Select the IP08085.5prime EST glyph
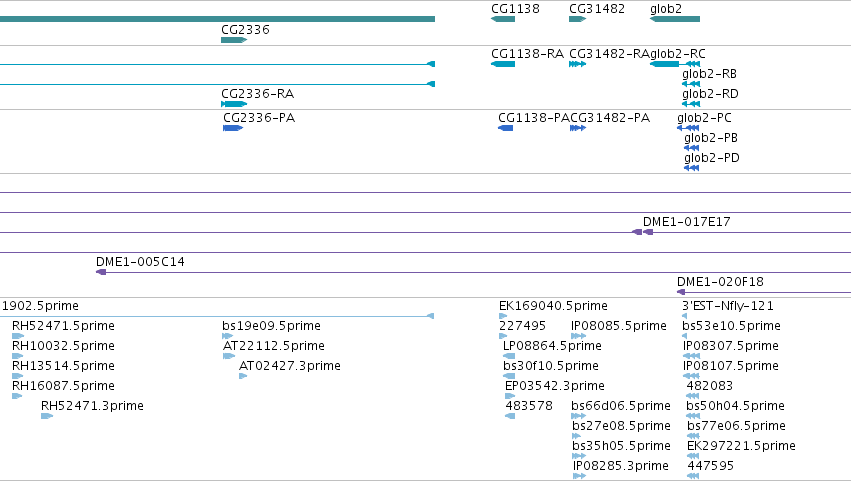 tap(579, 336)
